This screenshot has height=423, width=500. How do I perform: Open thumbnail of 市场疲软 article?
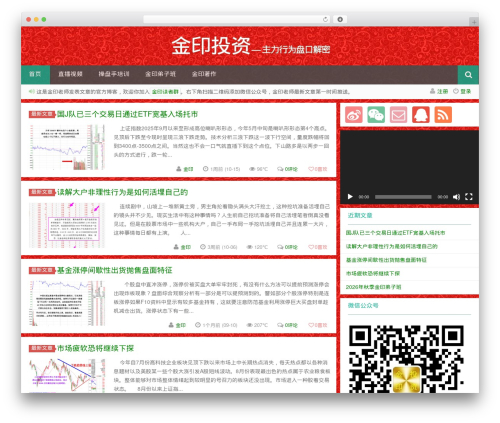pyautogui.click(x=67, y=376)
